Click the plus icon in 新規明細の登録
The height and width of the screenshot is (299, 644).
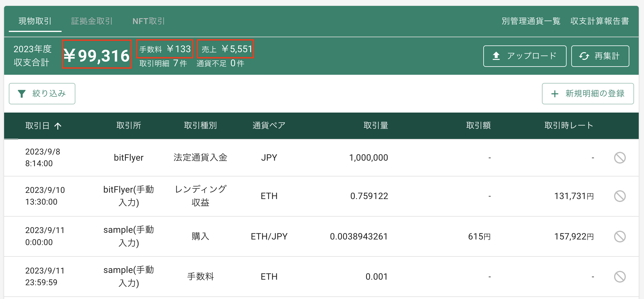pyautogui.click(x=555, y=94)
